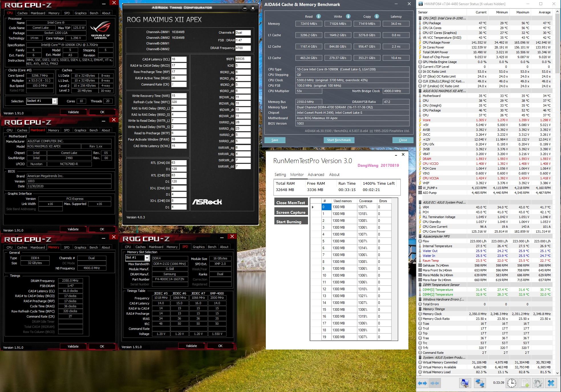The height and width of the screenshot is (392, 561).
Task: Open HWiNFO sensor settings gear icon
Action: point(538,383)
